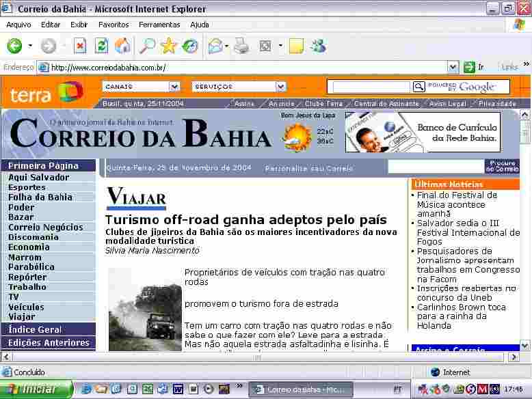
Task: Select Correio da Bahia taskbar window button
Action: (x=301, y=389)
